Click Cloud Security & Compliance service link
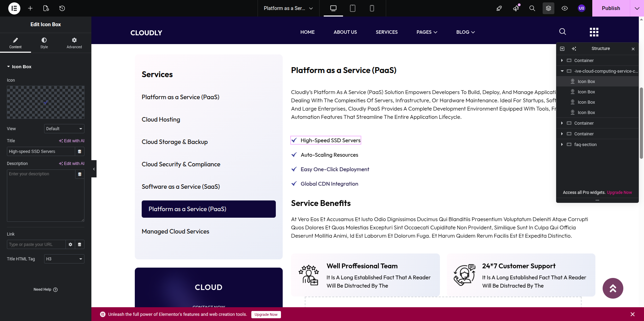644x321 pixels. point(181,164)
